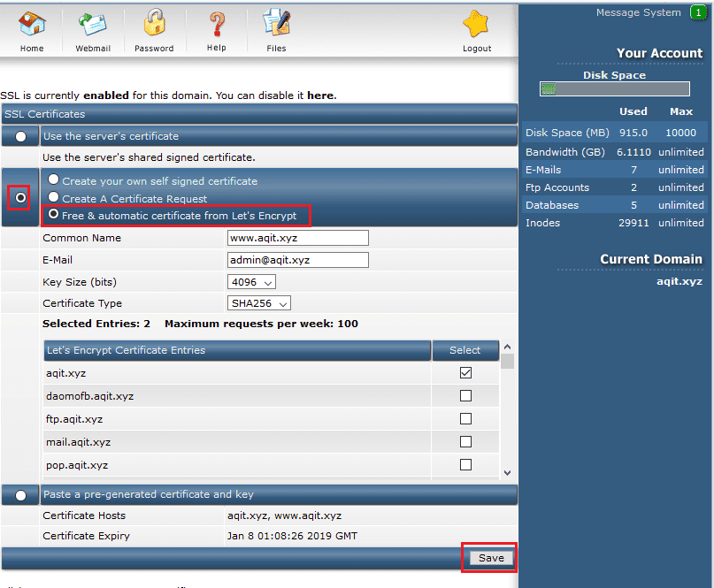This screenshot has height=588, width=714.
Task: Open the Files documents icon
Action: [276, 23]
